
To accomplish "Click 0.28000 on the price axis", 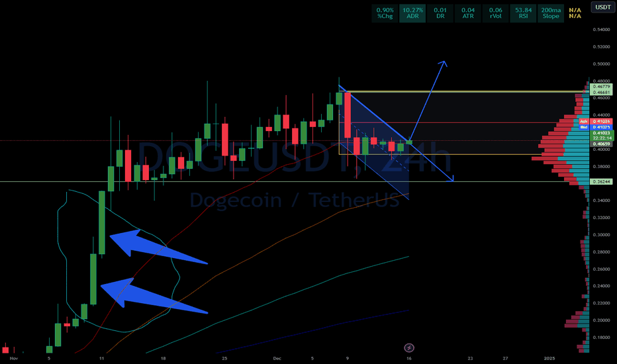I will (601, 252).
